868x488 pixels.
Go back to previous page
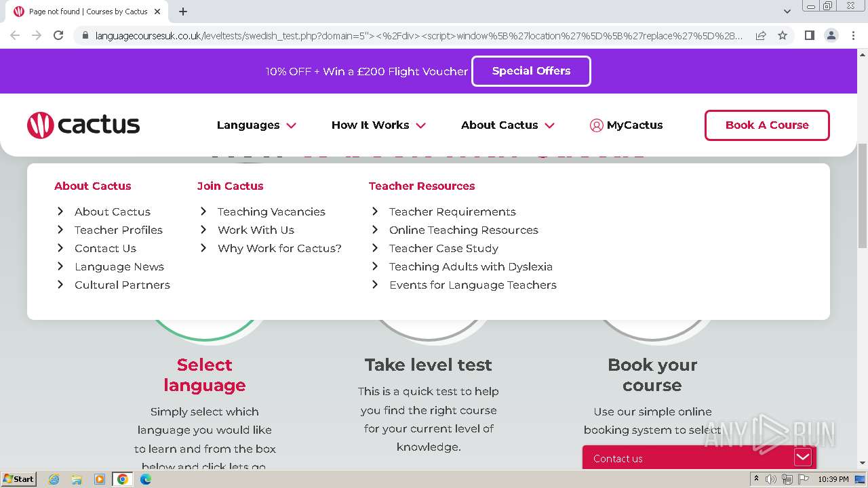point(15,35)
